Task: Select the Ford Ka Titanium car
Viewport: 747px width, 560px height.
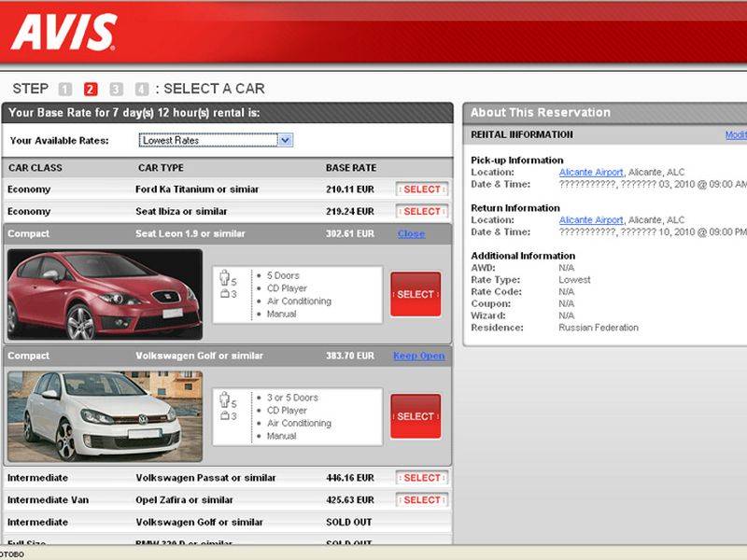Action: (x=422, y=189)
